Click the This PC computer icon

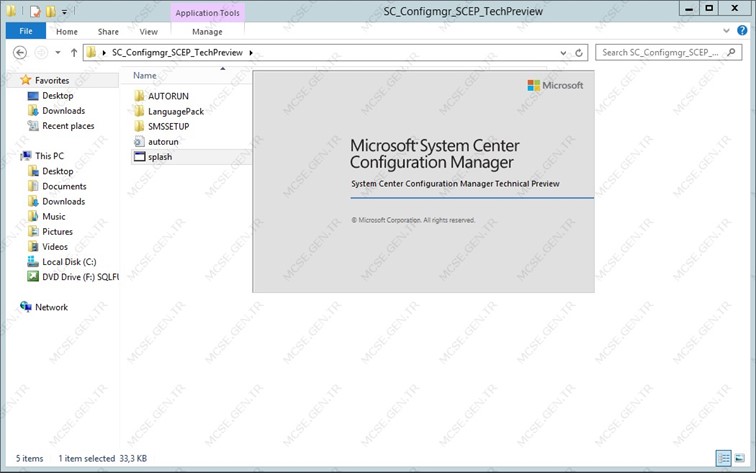(26, 156)
